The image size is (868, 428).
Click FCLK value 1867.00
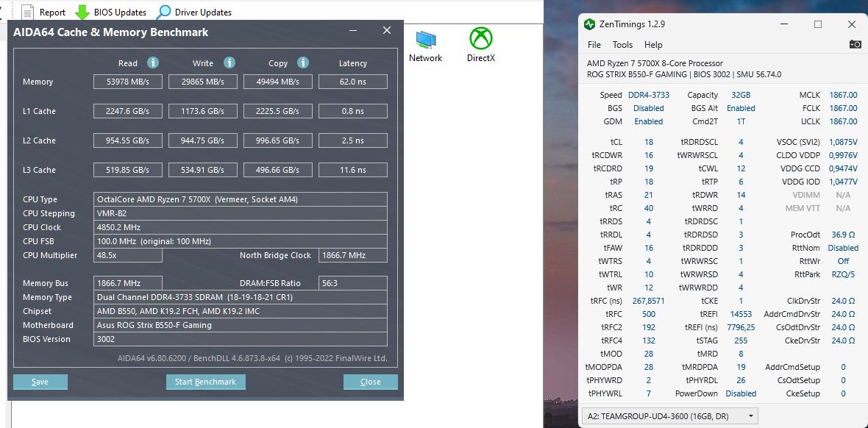(x=843, y=109)
